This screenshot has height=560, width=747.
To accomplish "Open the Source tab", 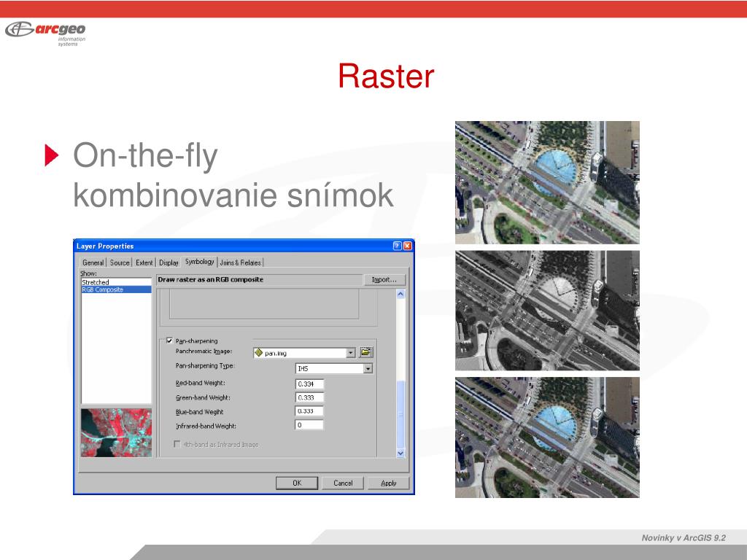I will coord(120,262).
